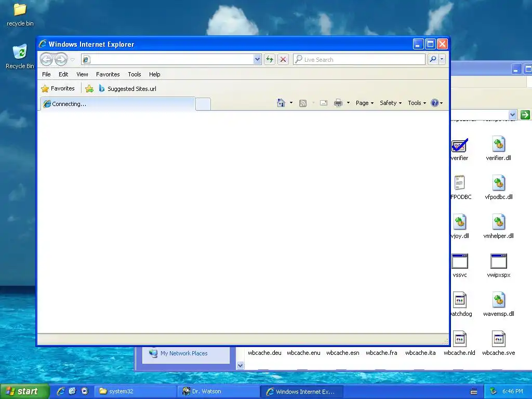Open the Tools menu in menu bar
This screenshot has width=532, height=399.
[x=135, y=74]
